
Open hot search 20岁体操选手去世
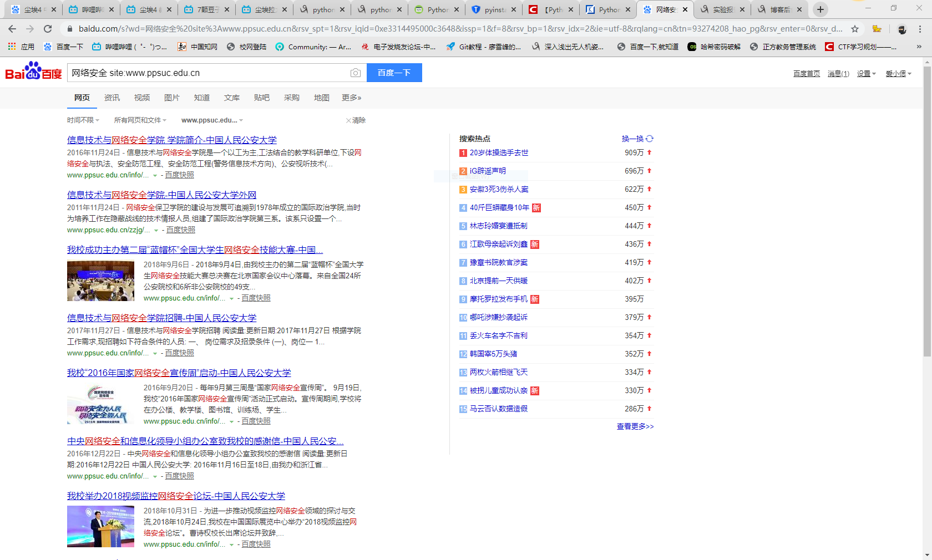[x=499, y=152]
